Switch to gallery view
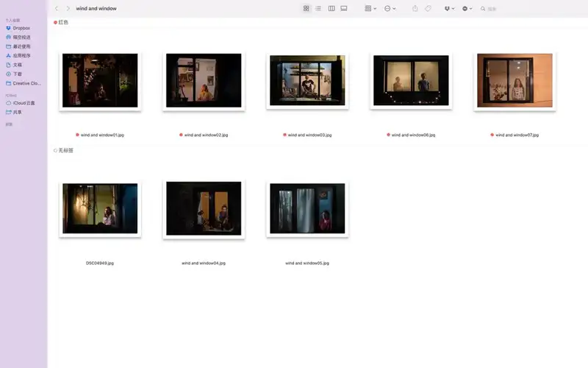 coord(343,8)
